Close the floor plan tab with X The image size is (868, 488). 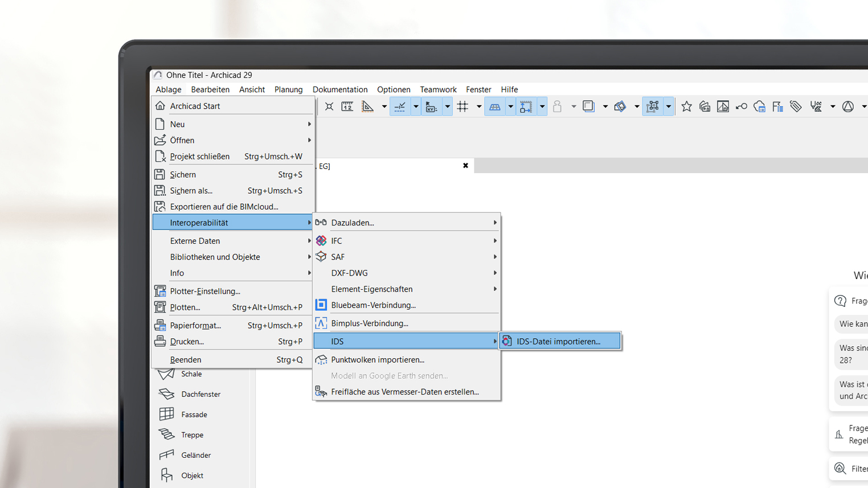(x=465, y=166)
